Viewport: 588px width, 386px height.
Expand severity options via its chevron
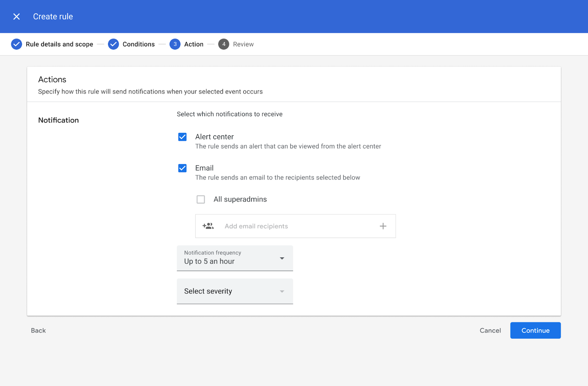[x=282, y=291]
